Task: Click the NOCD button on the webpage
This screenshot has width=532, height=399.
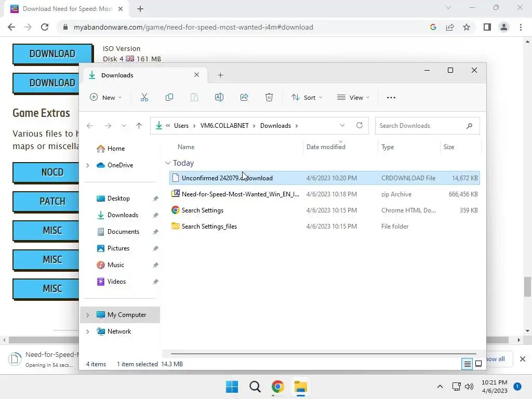Action: coord(46,172)
